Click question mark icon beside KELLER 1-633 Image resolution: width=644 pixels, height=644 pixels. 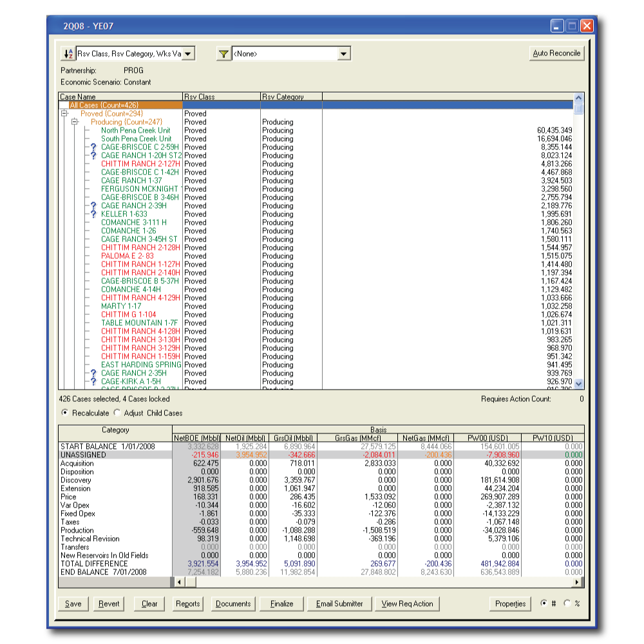tap(93, 214)
